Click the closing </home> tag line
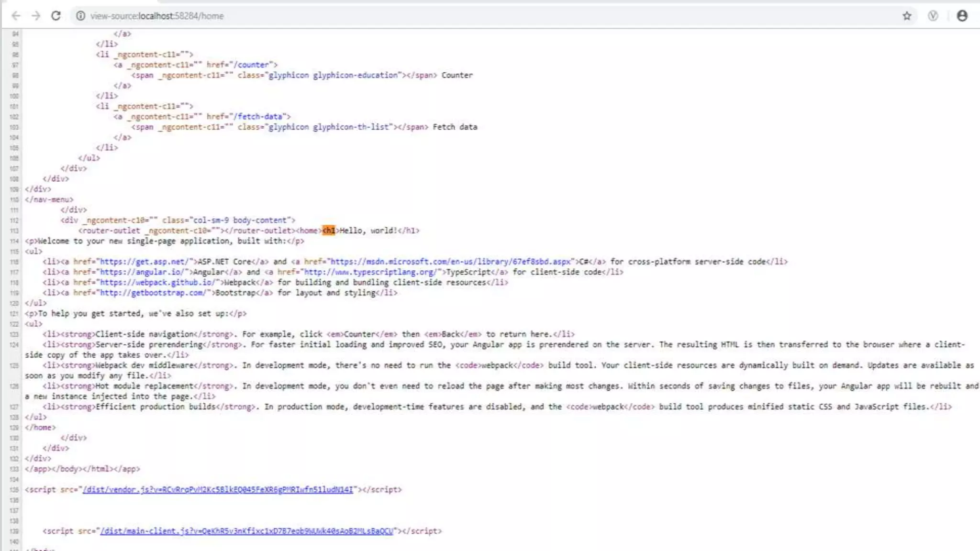Screen dimensions: 980x551 click(40, 427)
